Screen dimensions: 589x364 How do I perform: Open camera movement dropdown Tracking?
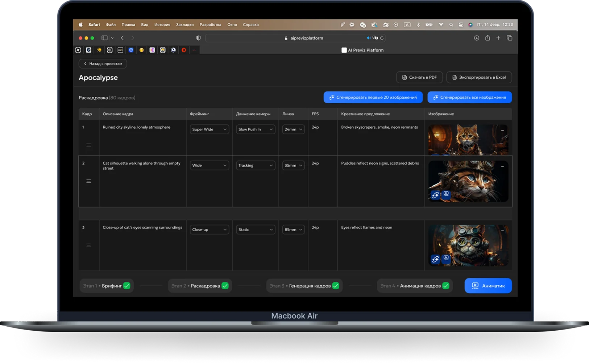256,165
